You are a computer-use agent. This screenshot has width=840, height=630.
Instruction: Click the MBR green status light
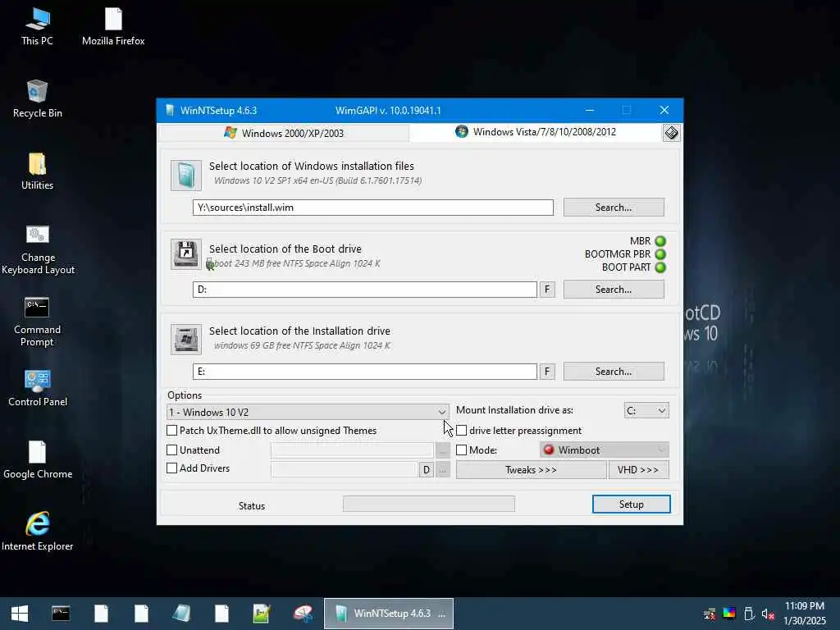click(x=660, y=241)
